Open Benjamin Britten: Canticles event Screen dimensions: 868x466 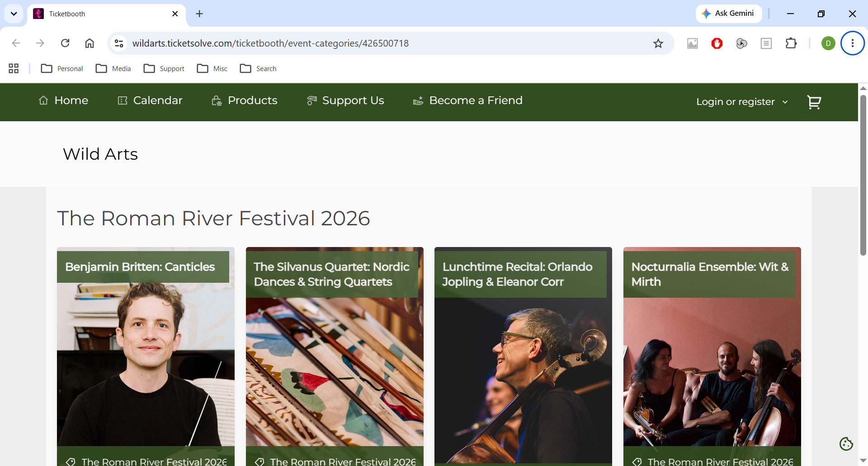pos(140,267)
